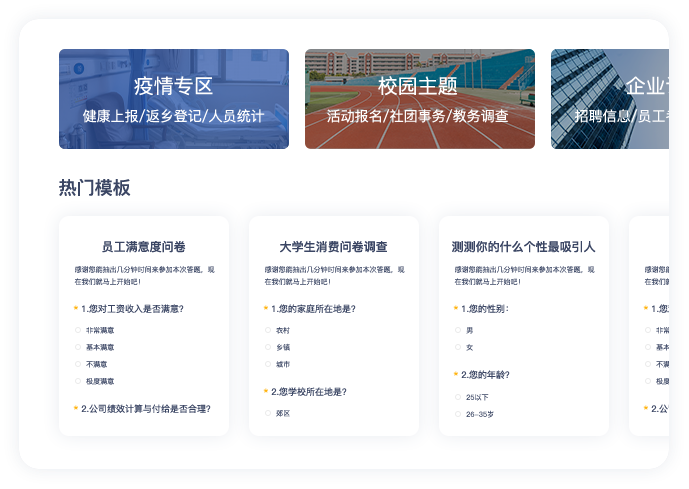The image size is (689, 489).
Task: Open the 测测你的什么个性最吸引人 template title
Action: pyautogui.click(x=523, y=246)
